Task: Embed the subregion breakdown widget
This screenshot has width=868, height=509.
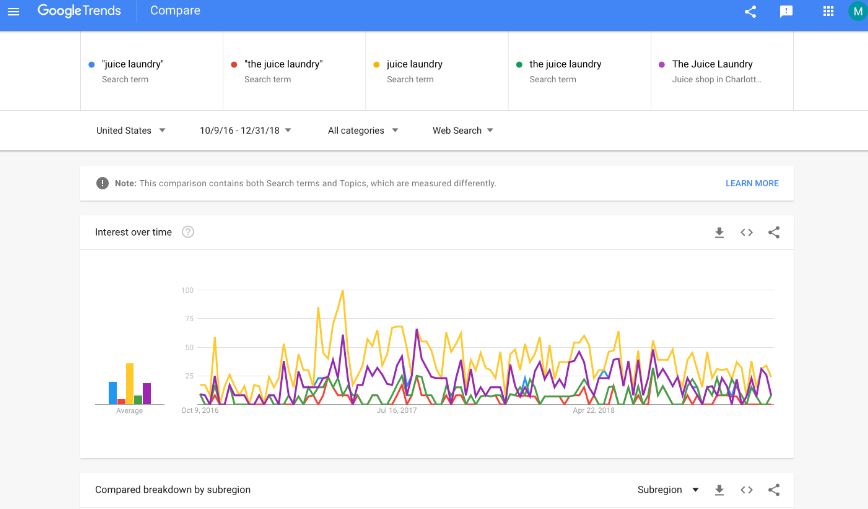Action: pos(746,490)
